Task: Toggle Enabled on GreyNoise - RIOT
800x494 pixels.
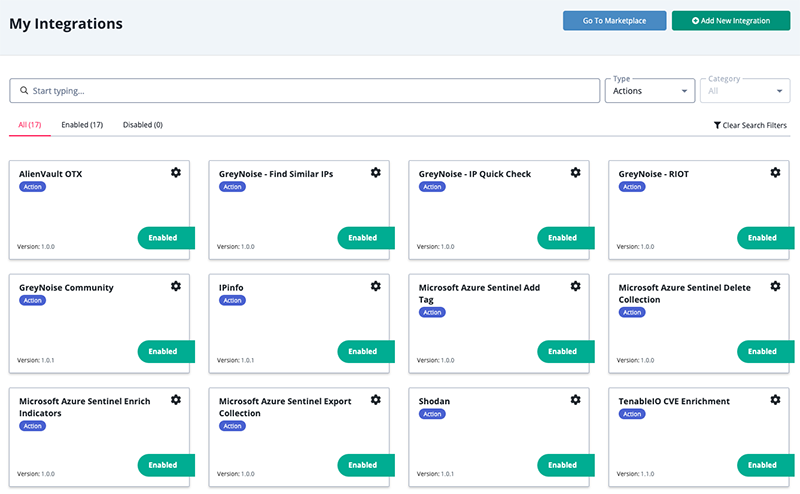Action: coord(766,238)
